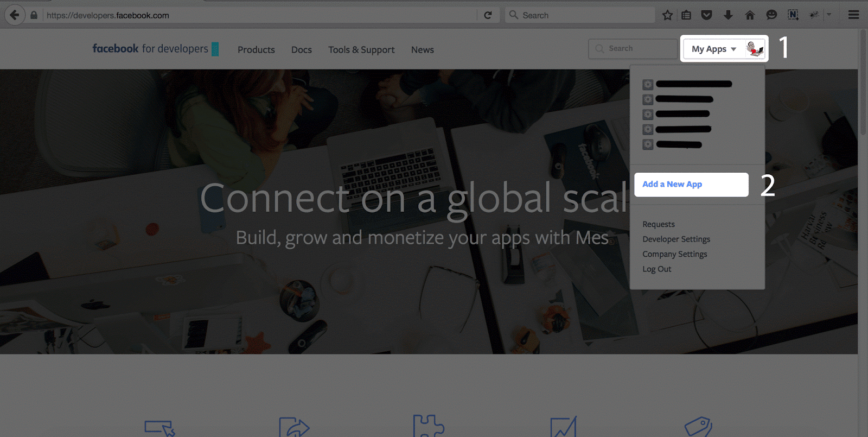This screenshot has width=868, height=437.
Task: Click the cursor rectangle icon below hero
Action: 160,428
